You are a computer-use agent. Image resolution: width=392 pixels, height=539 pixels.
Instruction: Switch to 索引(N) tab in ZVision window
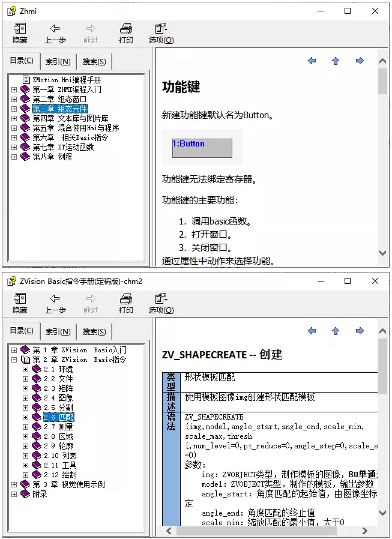58,332
